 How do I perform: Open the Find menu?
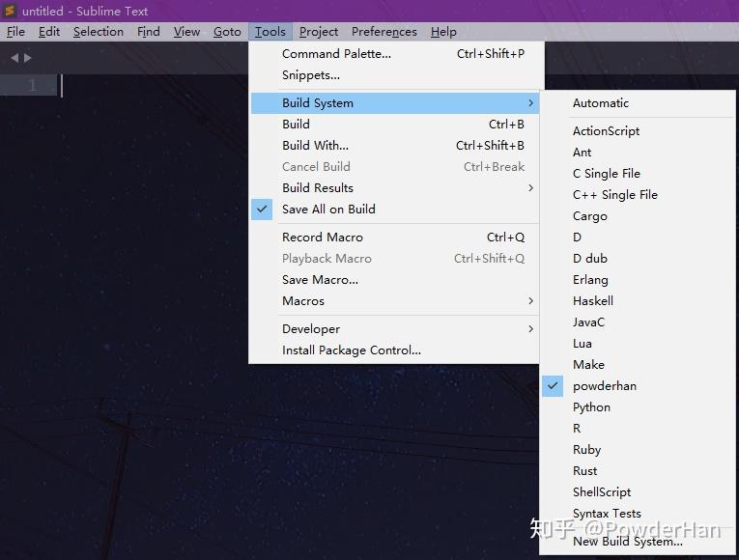click(149, 32)
